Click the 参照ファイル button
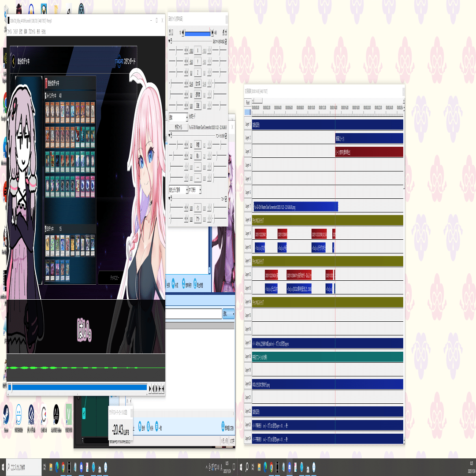 (178, 127)
